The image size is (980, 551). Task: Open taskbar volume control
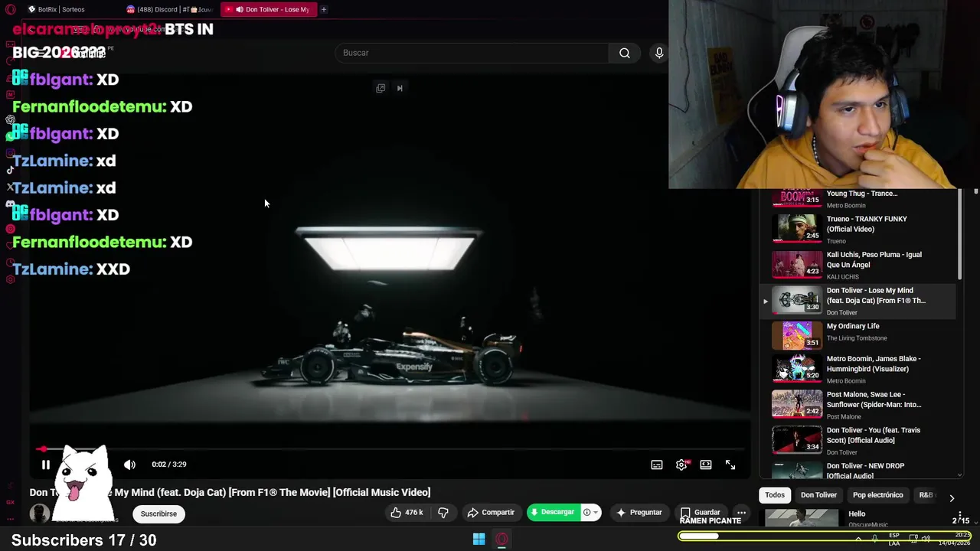point(925,540)
